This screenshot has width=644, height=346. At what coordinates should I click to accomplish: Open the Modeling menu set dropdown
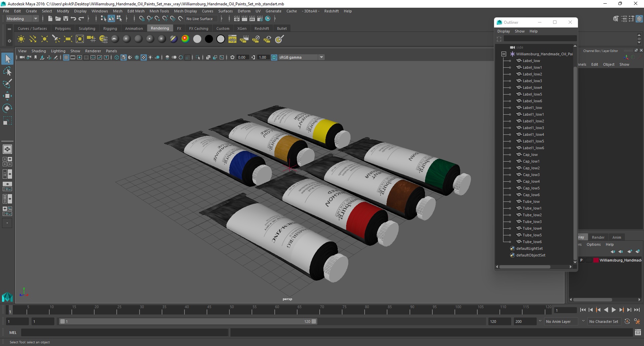(22, 19)
